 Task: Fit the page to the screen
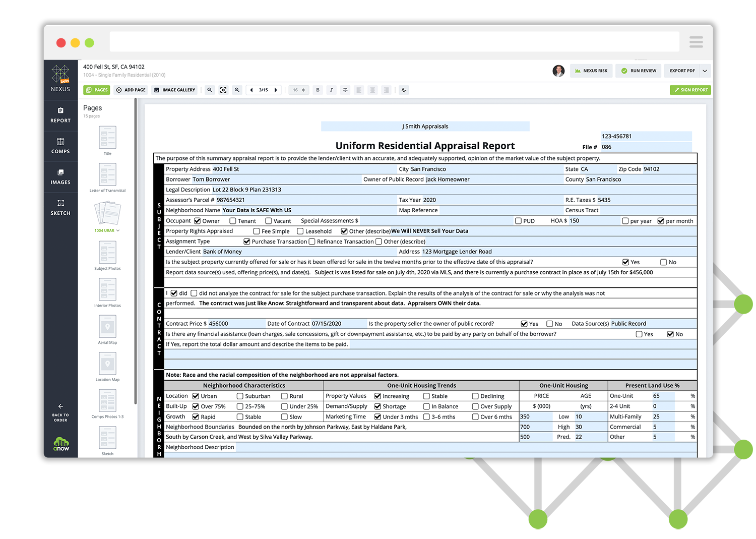coord(223,90)
